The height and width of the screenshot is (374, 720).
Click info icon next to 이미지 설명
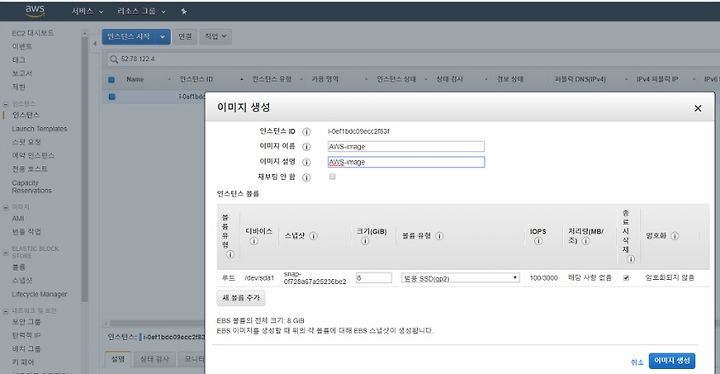pos(306,162)
